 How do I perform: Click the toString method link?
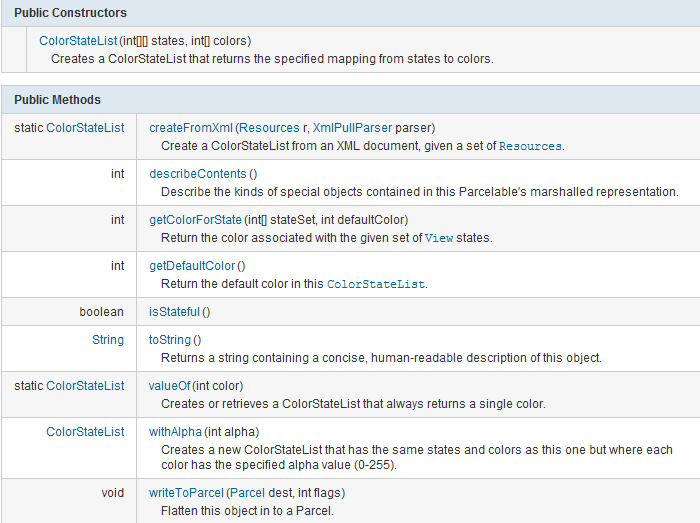click(x=169, y=339)
